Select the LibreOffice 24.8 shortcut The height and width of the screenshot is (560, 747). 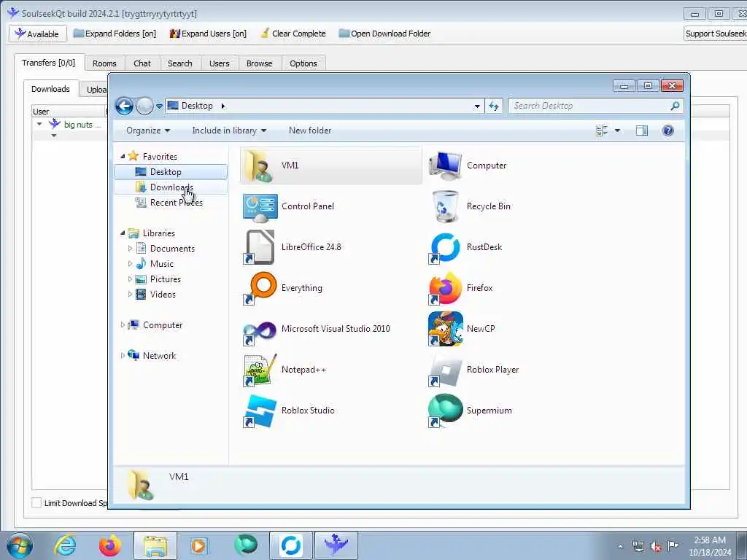(260, 247)
